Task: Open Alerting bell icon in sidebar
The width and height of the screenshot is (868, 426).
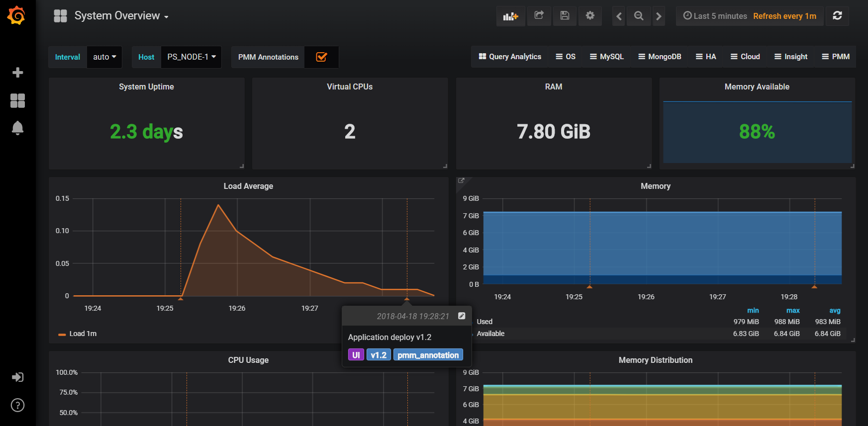Action: (17, 128)
